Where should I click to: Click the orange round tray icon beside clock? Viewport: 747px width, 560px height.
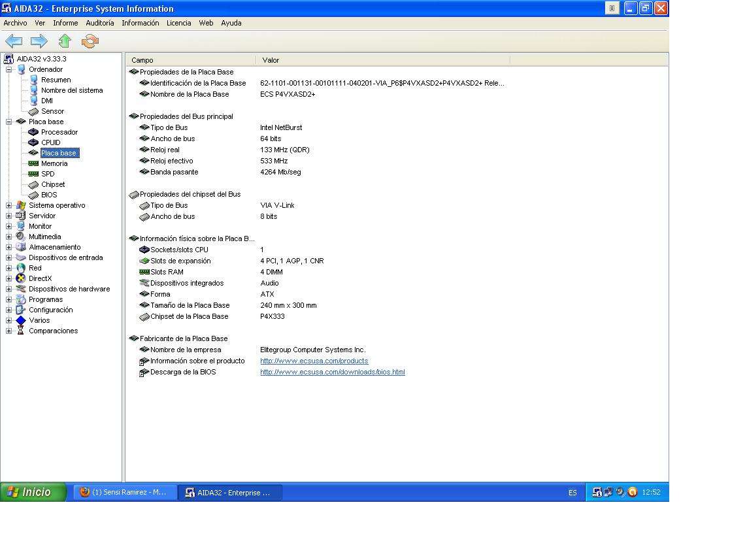633,493
